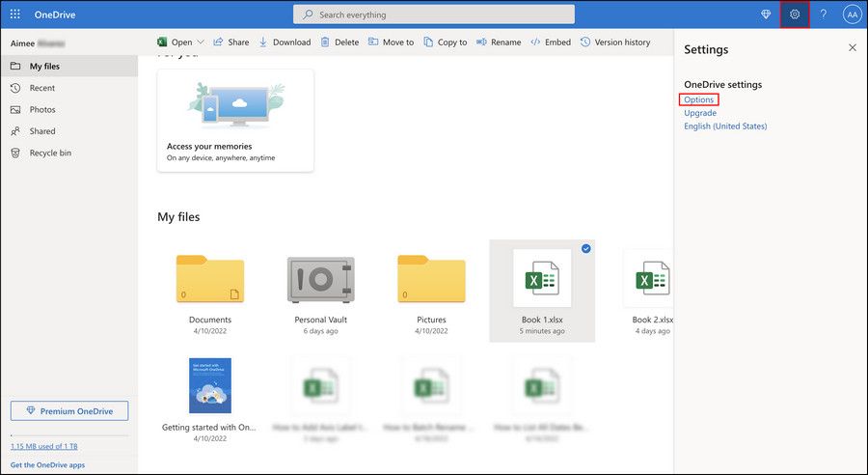Open the Options link in Settings
Viewport: 868px width, 475px height.
point(698,99)
